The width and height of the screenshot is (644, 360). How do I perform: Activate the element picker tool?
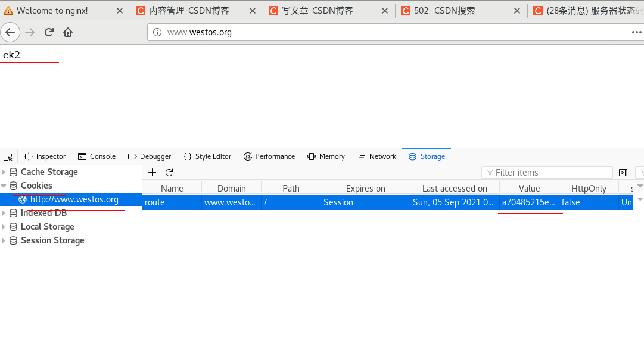click(8, 156)
